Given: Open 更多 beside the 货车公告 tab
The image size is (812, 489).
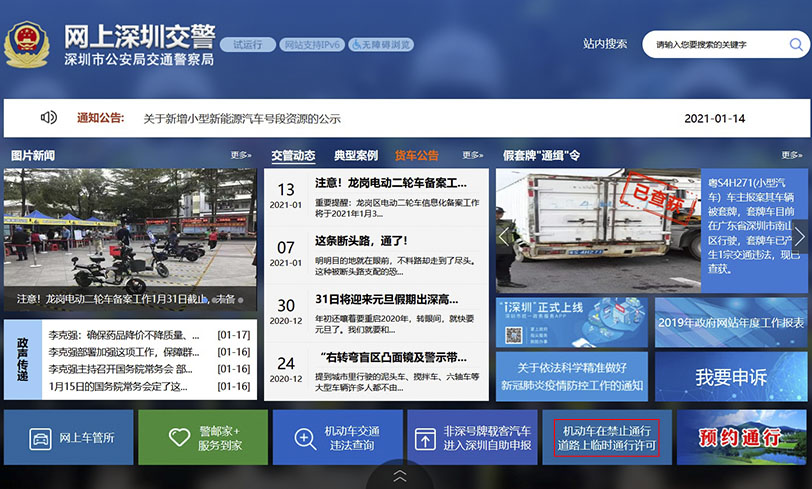Looking at the screenshot, I should tap(472, 155).
